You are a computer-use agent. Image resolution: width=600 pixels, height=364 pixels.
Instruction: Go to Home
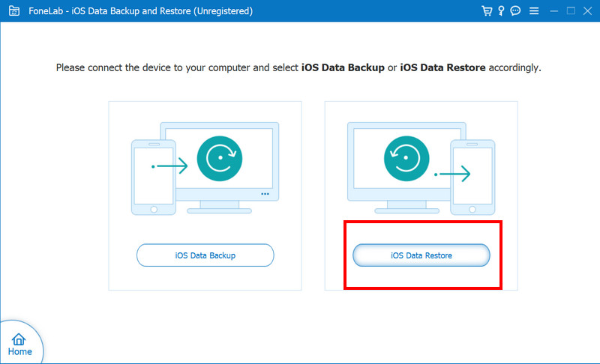coord(20,345)
